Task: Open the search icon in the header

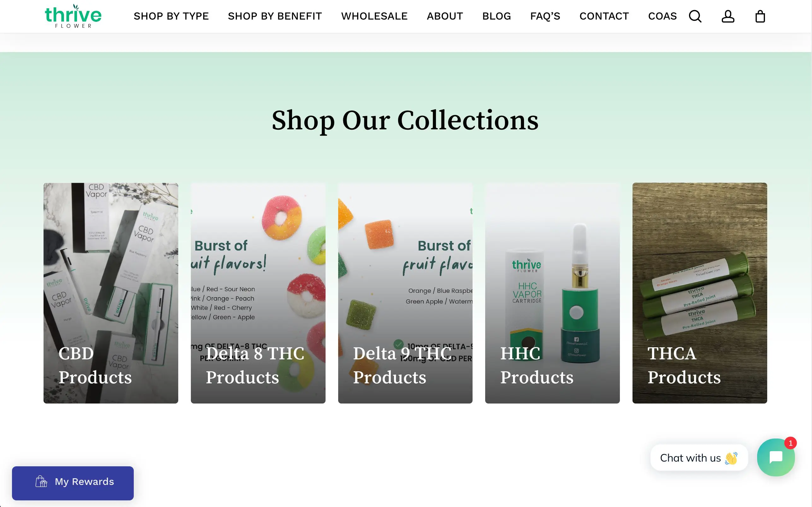Action: (695, 16)
